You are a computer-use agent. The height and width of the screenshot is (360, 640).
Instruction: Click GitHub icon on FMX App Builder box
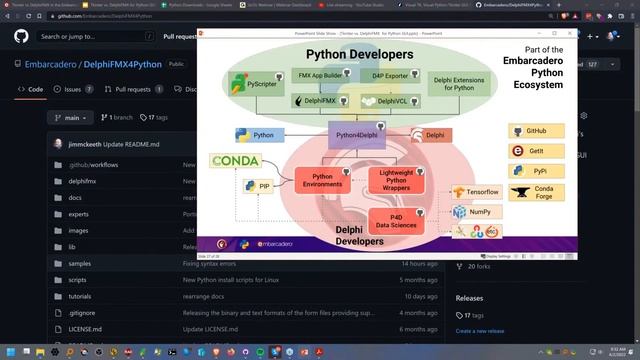(x=347, y=73)
